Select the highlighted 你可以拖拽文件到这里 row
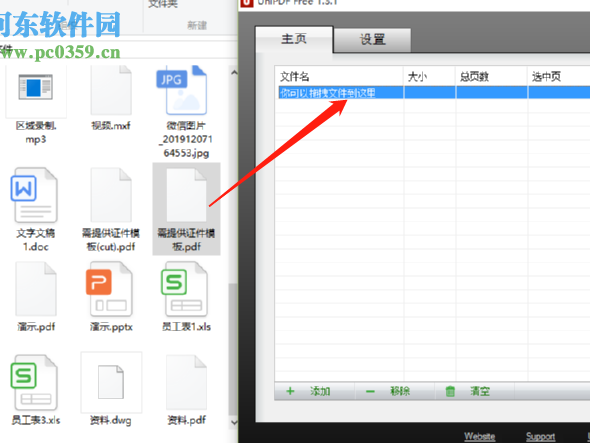 point(433,93)
